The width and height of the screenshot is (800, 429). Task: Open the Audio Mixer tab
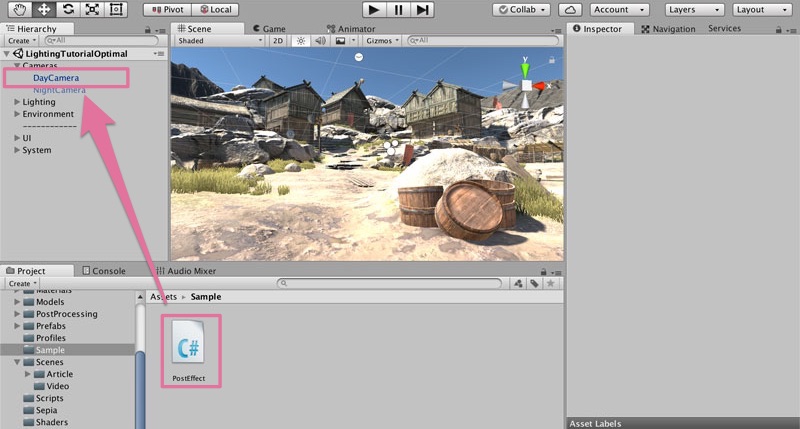[186, 271]
